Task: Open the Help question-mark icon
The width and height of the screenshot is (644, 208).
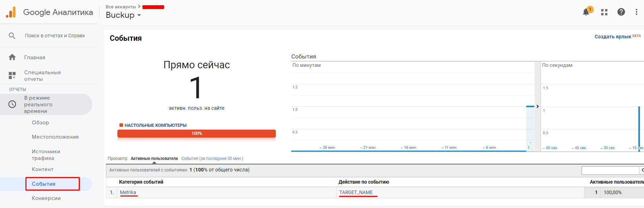Action: [x=621, y=12]
